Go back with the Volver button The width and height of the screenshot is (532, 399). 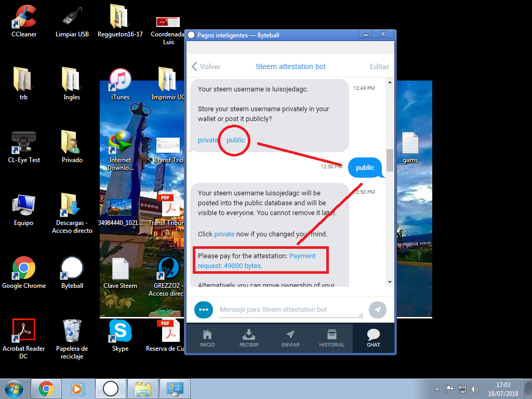pos(206,66)
